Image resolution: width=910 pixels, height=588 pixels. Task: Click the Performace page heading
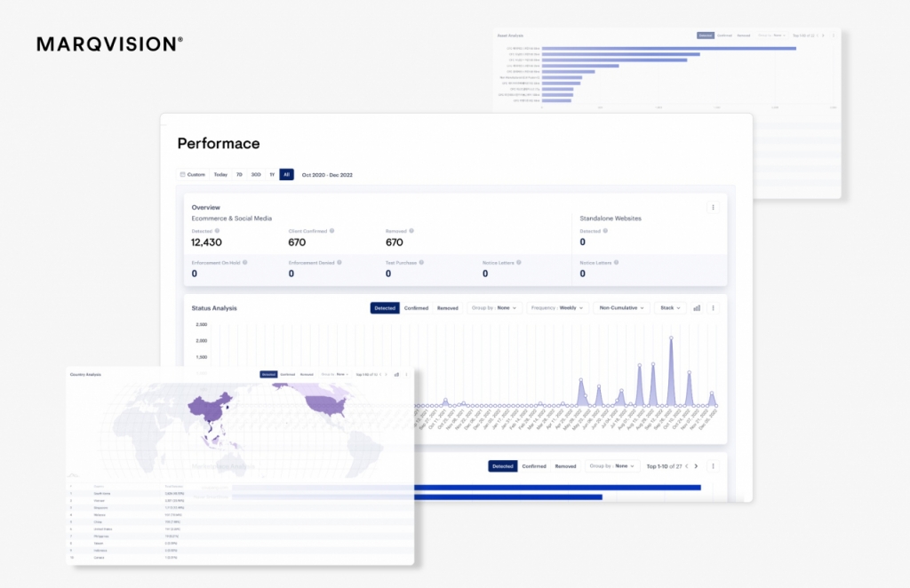(219, 143)
